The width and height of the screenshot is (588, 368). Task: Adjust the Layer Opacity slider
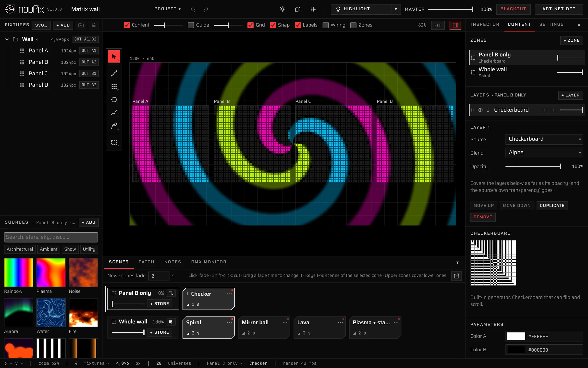click(x=533, y=166)
